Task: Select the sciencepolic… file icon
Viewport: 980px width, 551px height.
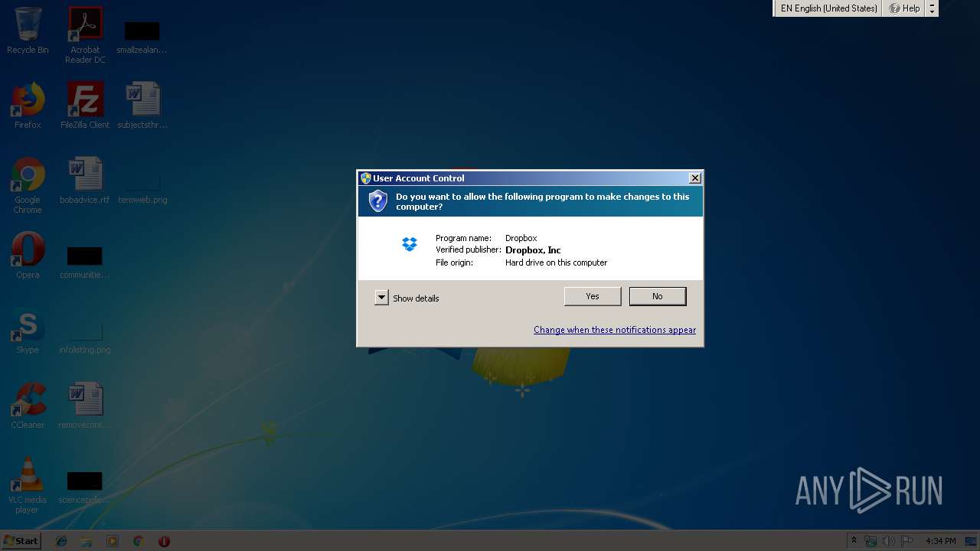Action: (x=85, y=487)
